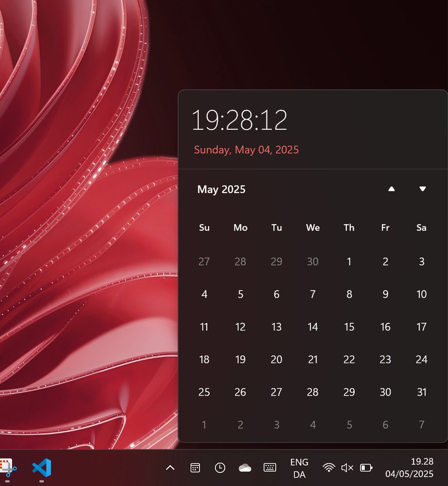The height and width of the screenshot is (486, 448).
Task: Select May 13 in the calendar
Action: (x=276, y=327)
